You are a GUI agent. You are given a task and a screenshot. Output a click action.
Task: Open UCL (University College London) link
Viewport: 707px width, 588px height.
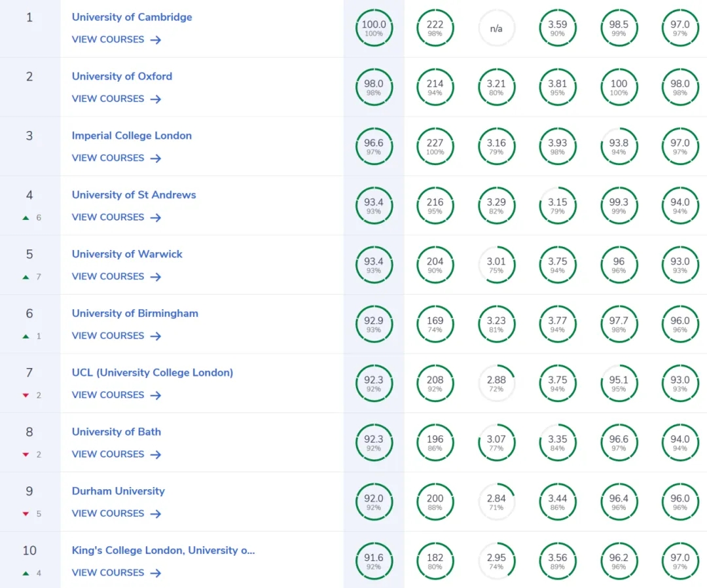pyautogui.click(x=153, y=373)
